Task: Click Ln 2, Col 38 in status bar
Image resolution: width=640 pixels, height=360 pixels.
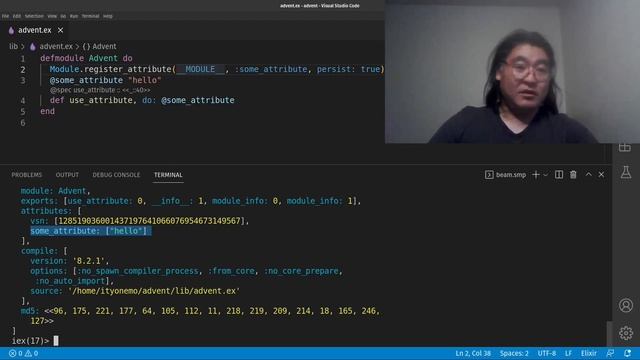Action: pos(473,353)
